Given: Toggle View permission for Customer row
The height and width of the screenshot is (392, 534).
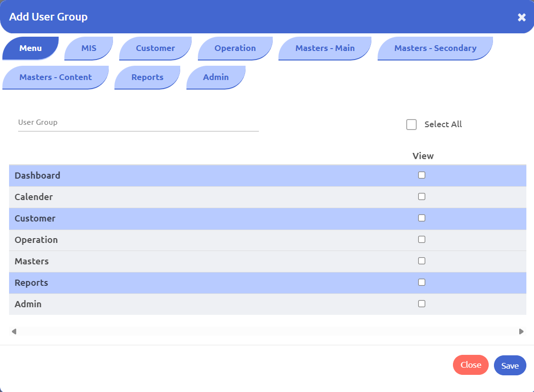Looking at the screenshot, I should [421, 218].
